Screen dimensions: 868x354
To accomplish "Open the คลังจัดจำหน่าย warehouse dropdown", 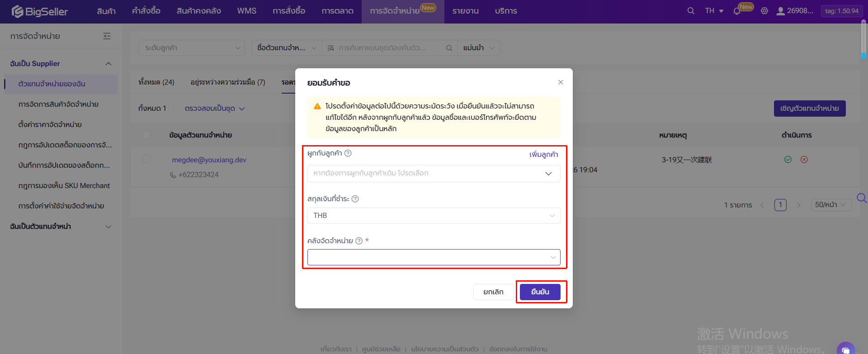I will (434, 257).
